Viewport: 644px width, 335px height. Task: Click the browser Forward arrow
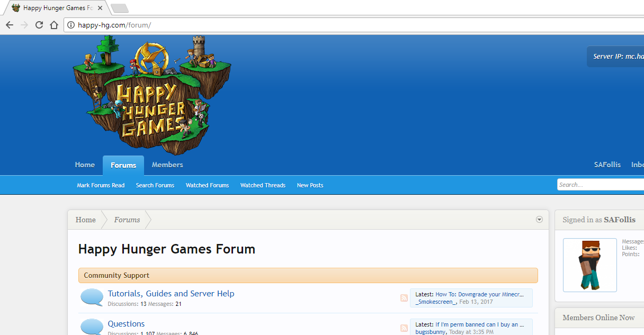pos(24,25)
